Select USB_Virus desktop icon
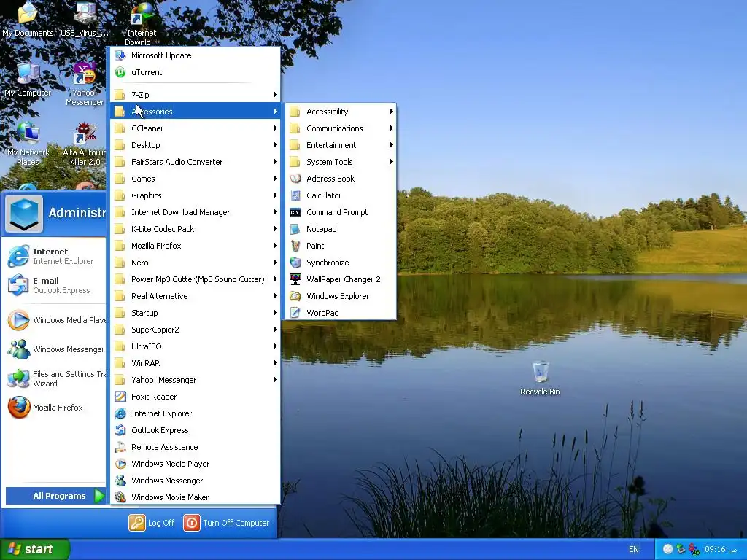 coord(85,19)
